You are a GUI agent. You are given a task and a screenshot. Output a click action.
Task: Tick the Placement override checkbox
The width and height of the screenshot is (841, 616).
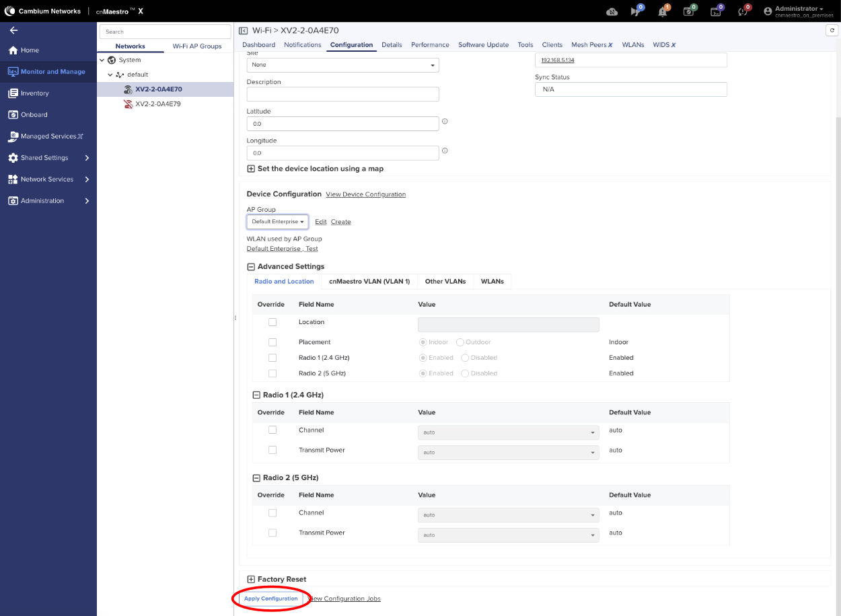[272, 342]
